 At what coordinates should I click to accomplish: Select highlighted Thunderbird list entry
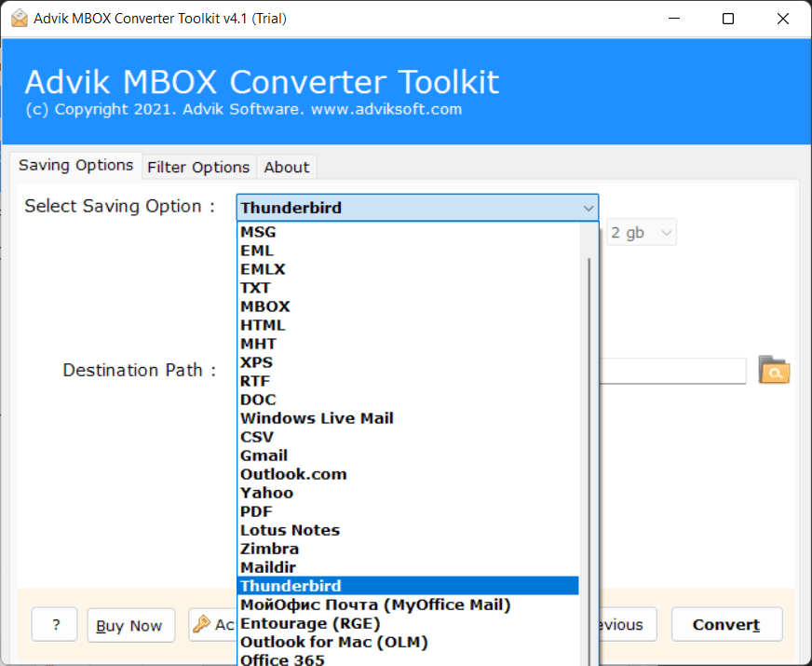408,586
